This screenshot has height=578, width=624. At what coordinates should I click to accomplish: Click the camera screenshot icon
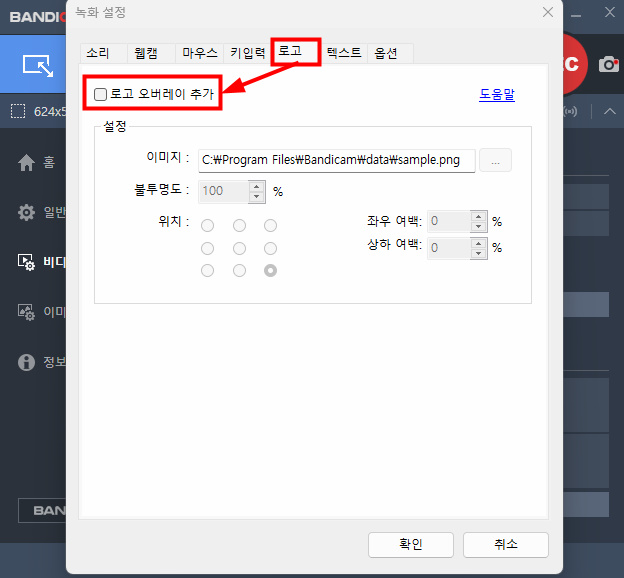pyautogui.click(x=608, y=65)
